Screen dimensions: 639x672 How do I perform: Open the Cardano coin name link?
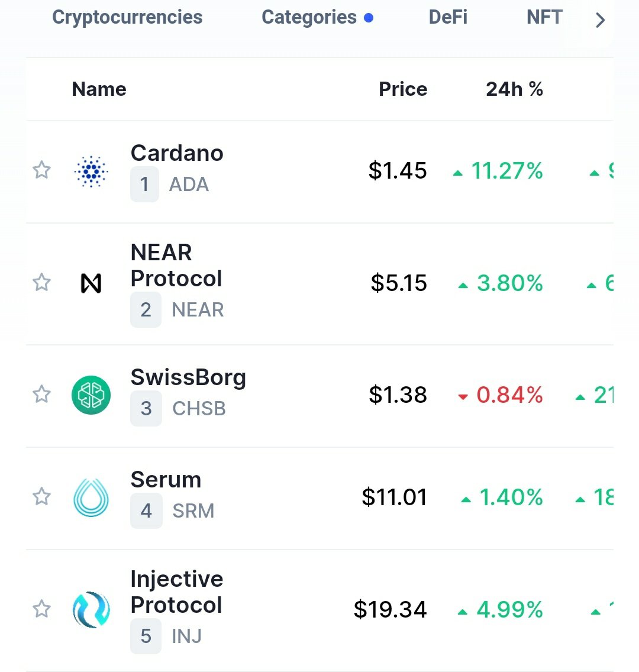coord(177,153)
